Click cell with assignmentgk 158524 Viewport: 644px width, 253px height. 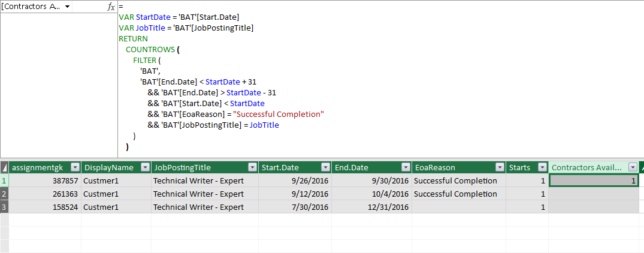tap(45, 207)
